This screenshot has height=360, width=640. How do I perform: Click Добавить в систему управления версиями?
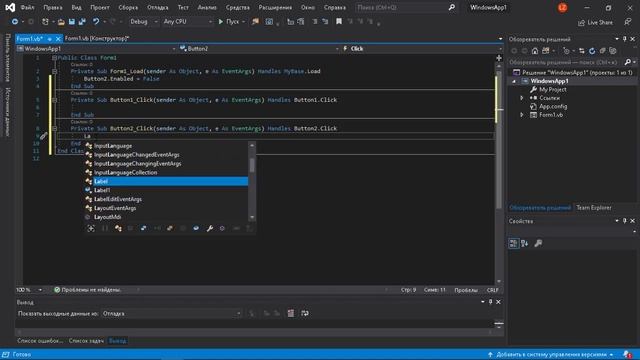click(x=551, y=355)
